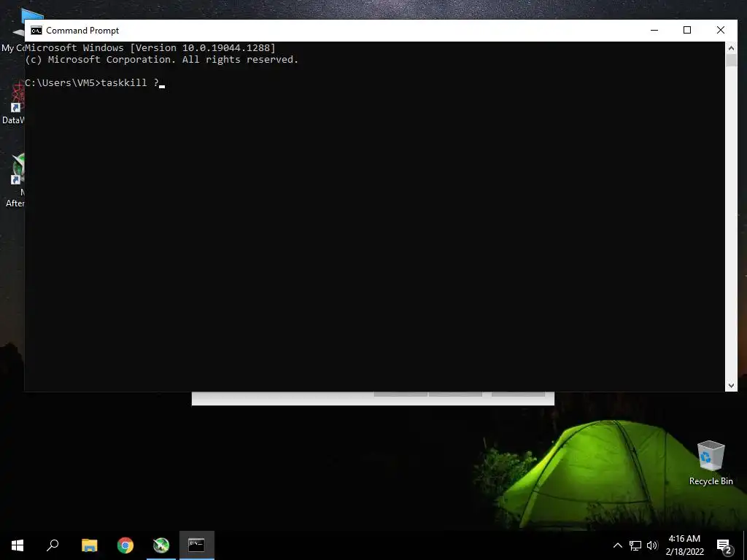This screenshot has height=560, width=747.
Task: Click the scrollbar down arrow in Command Prompt
Action: [731, 385]
